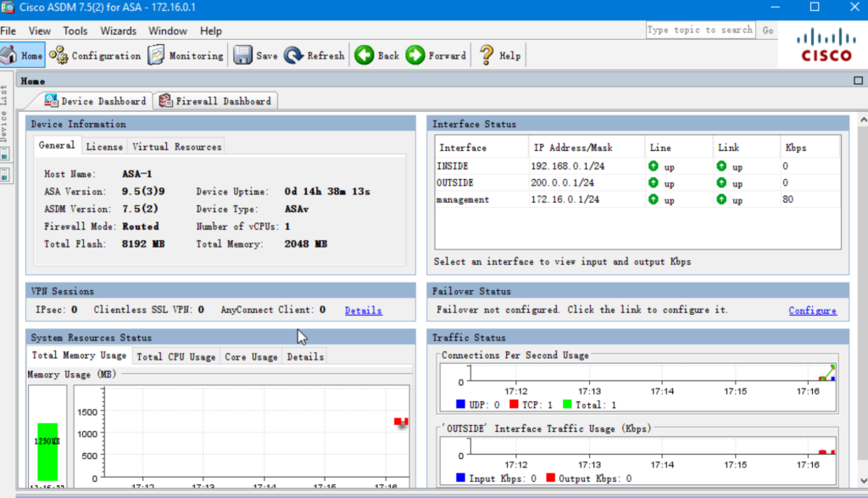Click the Refresh toolbar icon
Viewport: 868px width, 498px height.
pos(294,55)
